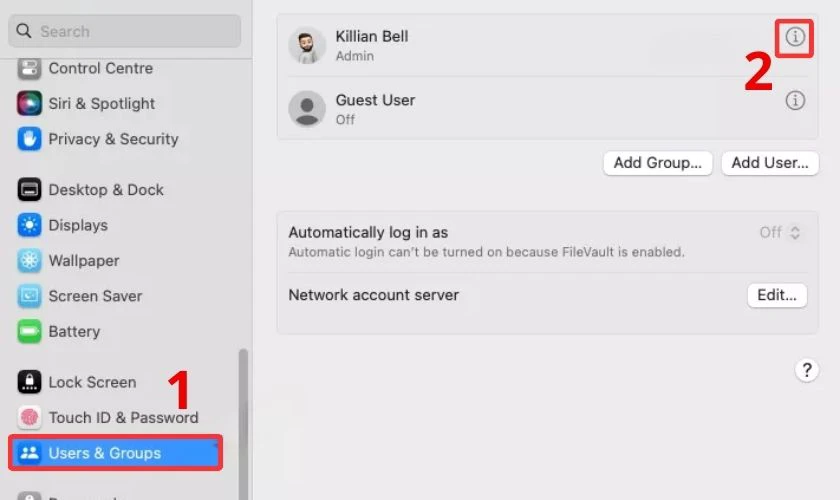The width and height of the screenshot is (840, 500).
Task: Select the Privacy & Security hand icon
Action: click(x=29, y=139)
